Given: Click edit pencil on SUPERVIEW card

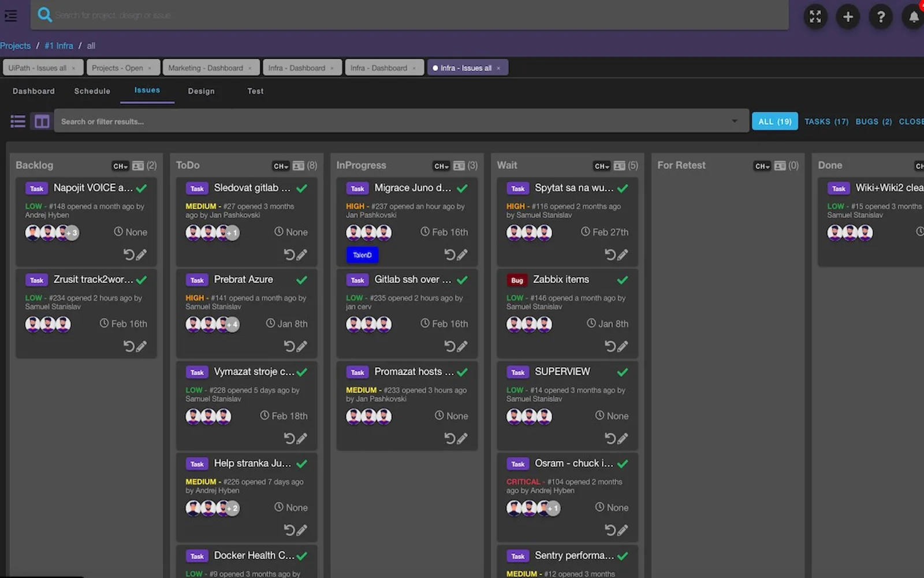Looking at the screenshot, I should click(623, 438).
